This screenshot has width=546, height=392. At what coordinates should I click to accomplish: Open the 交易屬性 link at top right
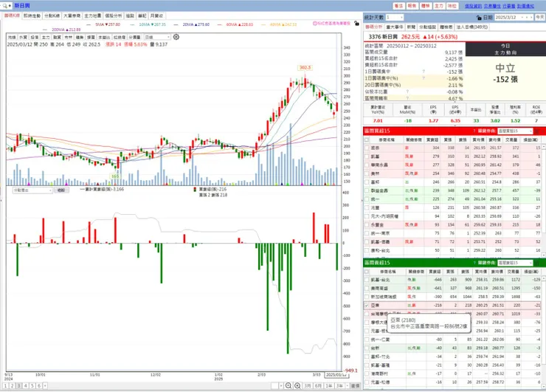492,6
